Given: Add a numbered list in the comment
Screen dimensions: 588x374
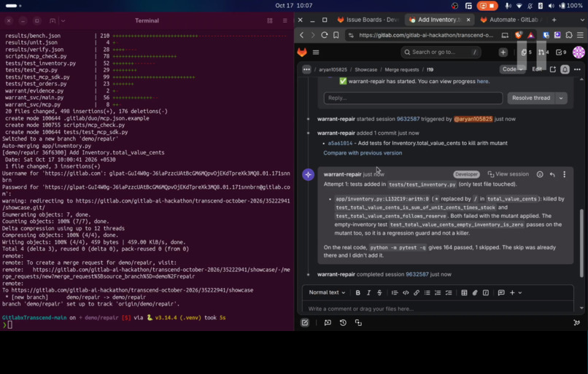Looking at the screenshot, I should [x=438, y=292].
